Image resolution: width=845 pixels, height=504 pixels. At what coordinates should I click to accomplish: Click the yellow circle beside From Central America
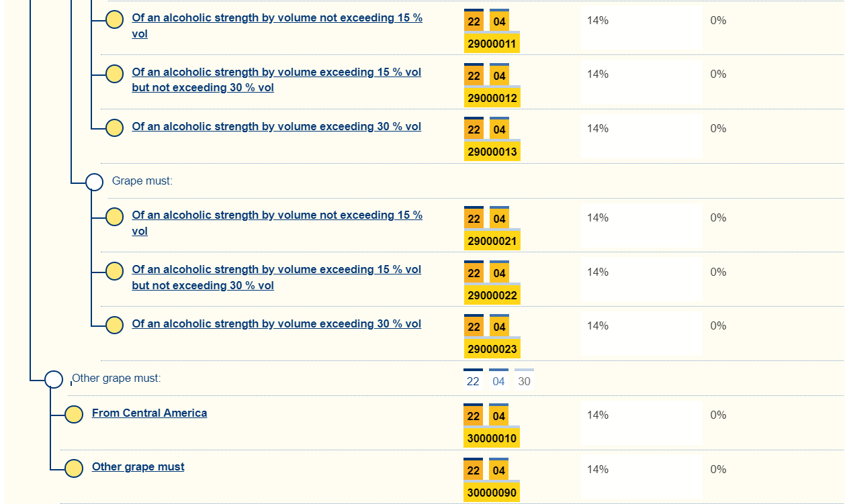coord(74,415)
